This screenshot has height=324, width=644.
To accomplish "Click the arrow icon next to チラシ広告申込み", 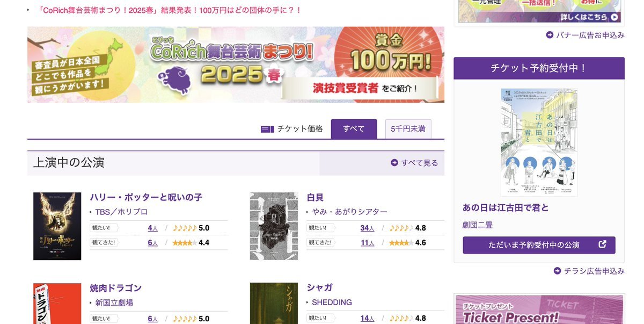I will coord(558,271).
